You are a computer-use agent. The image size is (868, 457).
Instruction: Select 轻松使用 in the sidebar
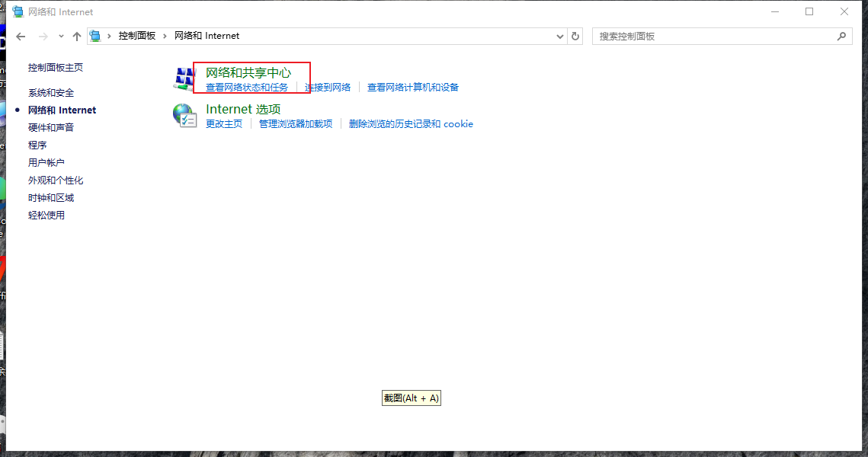(x=46, y=216)
